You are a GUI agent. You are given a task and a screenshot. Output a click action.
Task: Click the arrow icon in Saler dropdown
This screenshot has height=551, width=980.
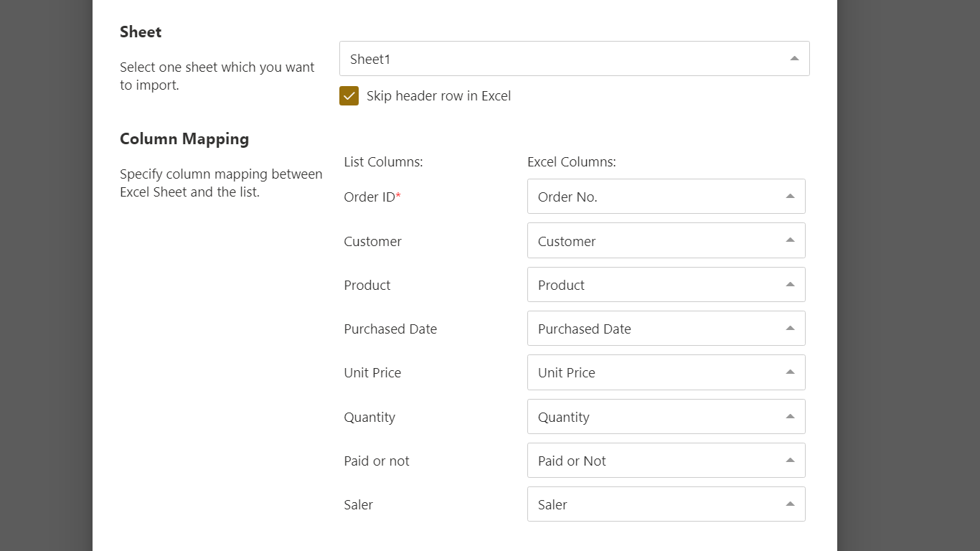click(x=790, y=504)
